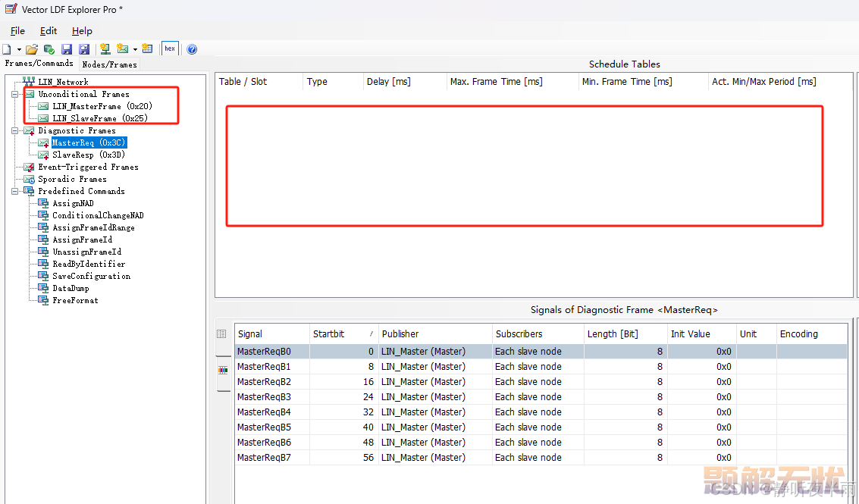Open the New file dropdown arrow
Image resolution: width=859 pixels, height=504 pixels.
19,49
